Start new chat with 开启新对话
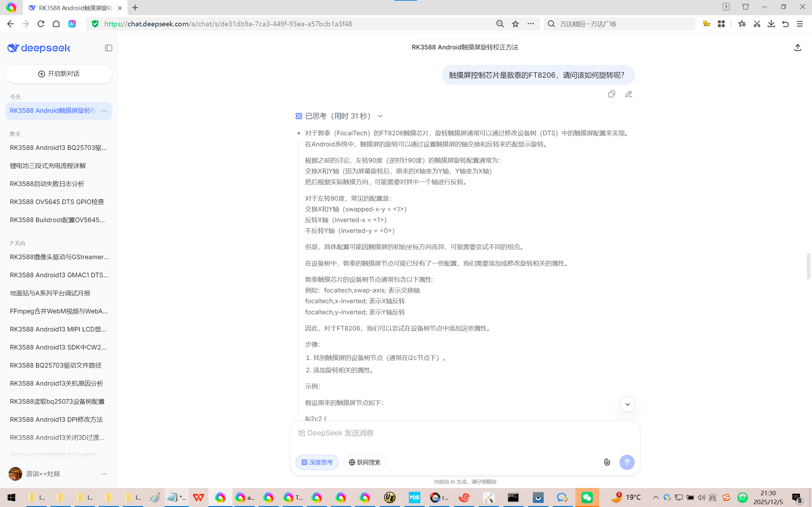 (x=59, y=74)
